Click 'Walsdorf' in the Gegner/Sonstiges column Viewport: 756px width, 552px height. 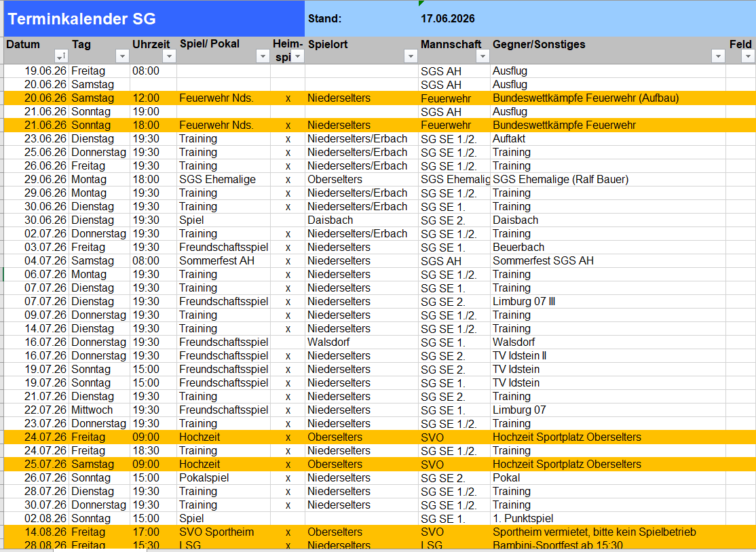607,342
